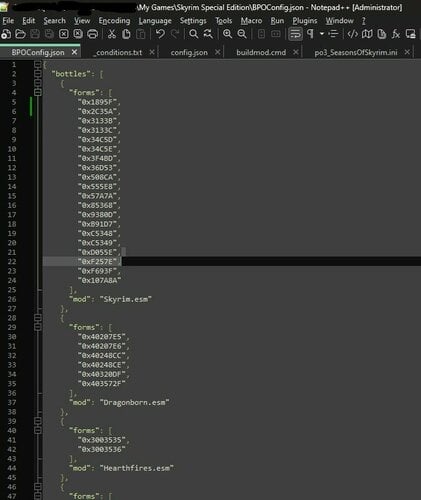The height and width of the screenshot is (500, 421).
Task: Switch to the _conditions.txt tab
Action: tap(118, 52)
